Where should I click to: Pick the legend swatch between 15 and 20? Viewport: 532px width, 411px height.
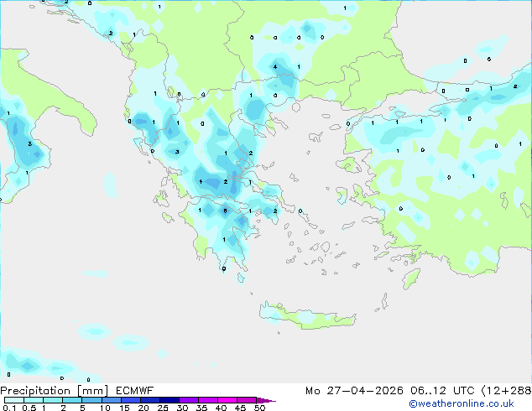131,400
